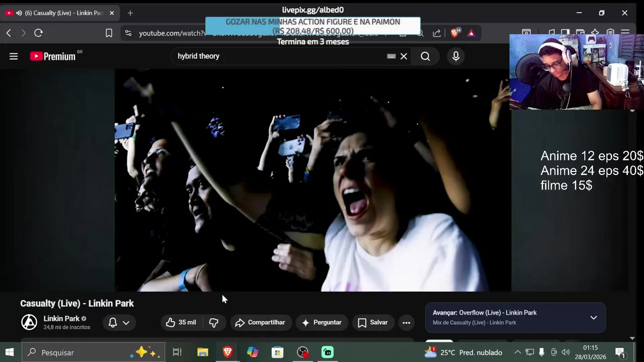Reload the current page
Viewport: 644px width, 362px height.
(x=38, y=33)
